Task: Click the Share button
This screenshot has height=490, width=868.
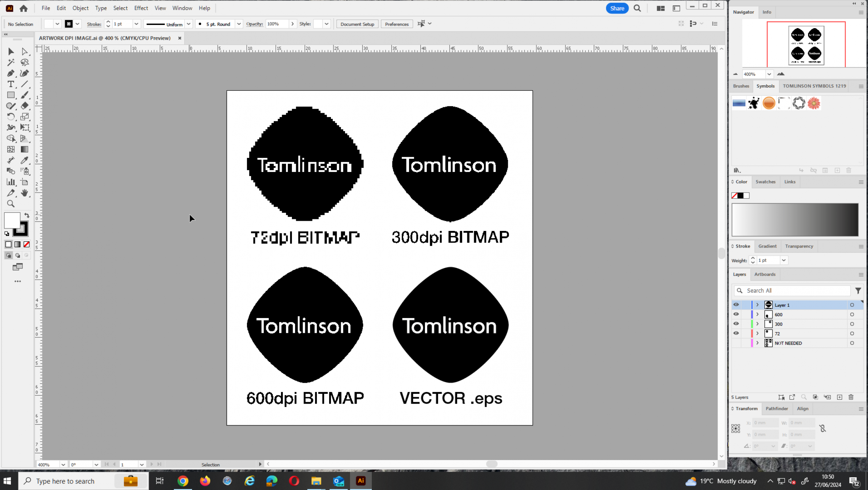Action: click(x=617, y=8)
